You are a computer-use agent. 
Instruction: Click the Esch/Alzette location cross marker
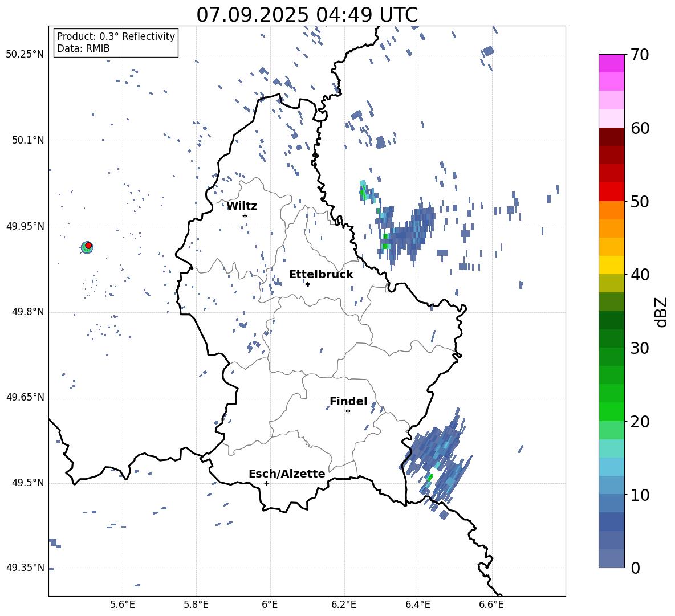click(x=266, y=483)
